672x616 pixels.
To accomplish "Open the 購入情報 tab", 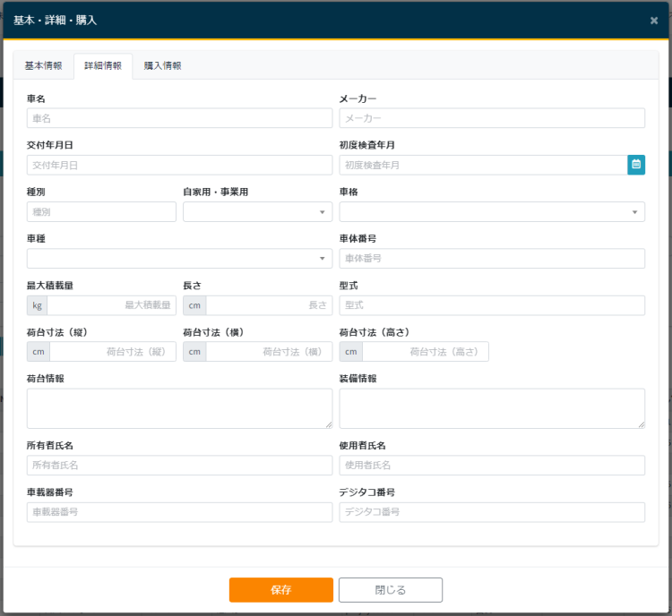I will coord(163,66).
